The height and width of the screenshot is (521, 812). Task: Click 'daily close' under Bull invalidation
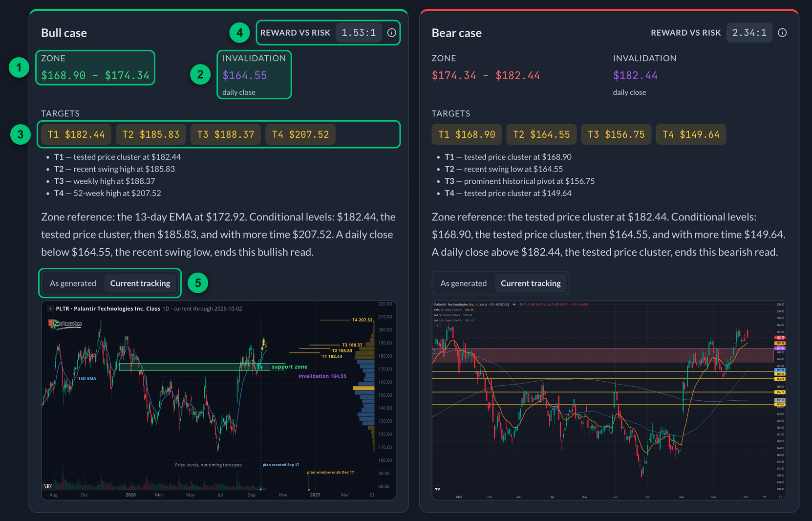239,92
